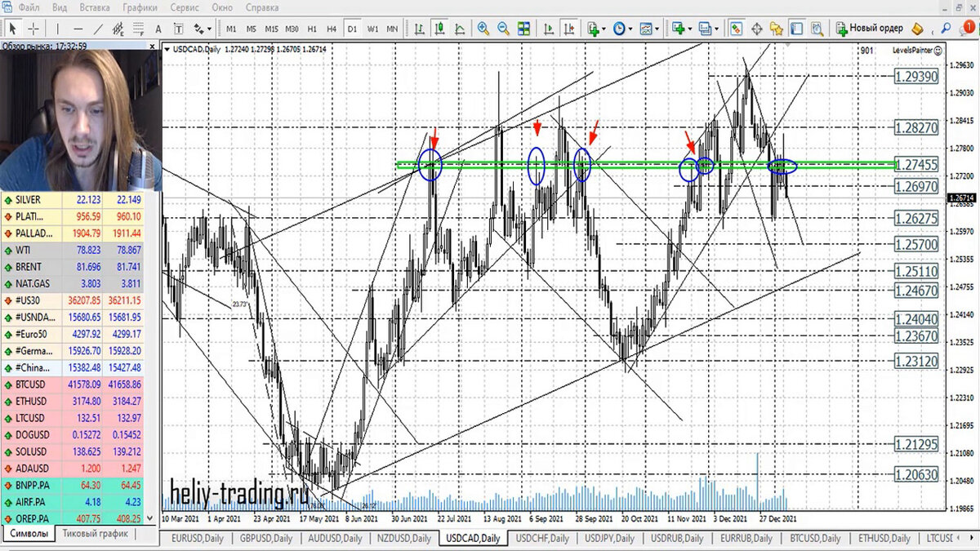Screen dimensions: 980x551
Task: Click the 1.27455 price level label
Action: (915, 164)
